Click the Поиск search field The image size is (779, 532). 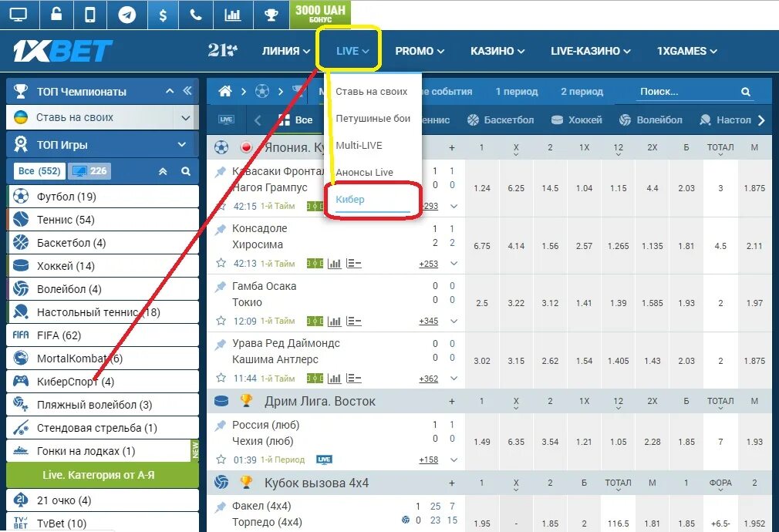coord(688,92)
